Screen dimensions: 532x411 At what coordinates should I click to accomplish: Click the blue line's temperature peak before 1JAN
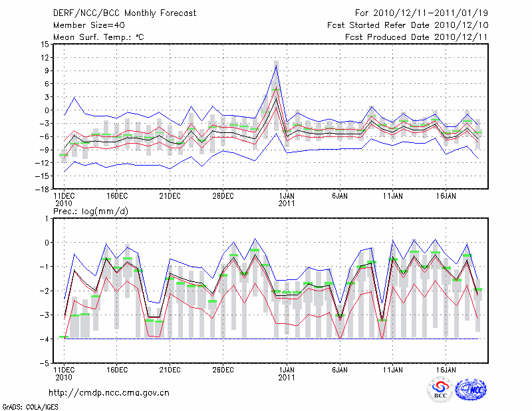coord(276,66)
